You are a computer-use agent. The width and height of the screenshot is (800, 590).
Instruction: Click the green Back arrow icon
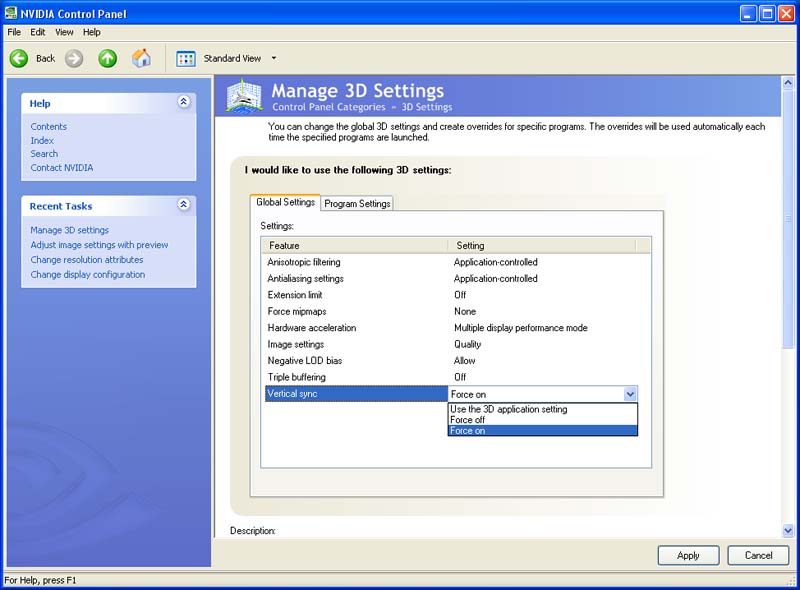click(19, 58)
